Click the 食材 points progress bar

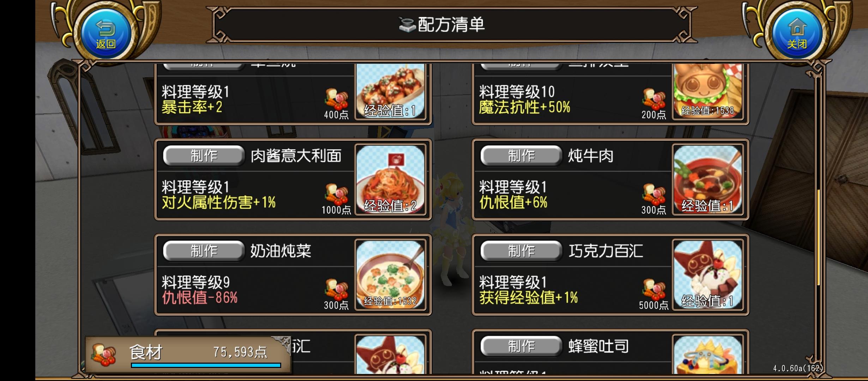[x=206, y=365]
